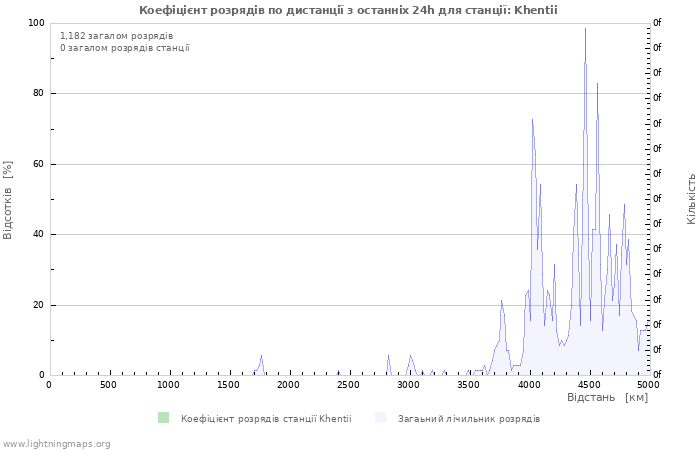
Task: Click the 'Кількість' right axis label
Action: click(x=691, y=198)
